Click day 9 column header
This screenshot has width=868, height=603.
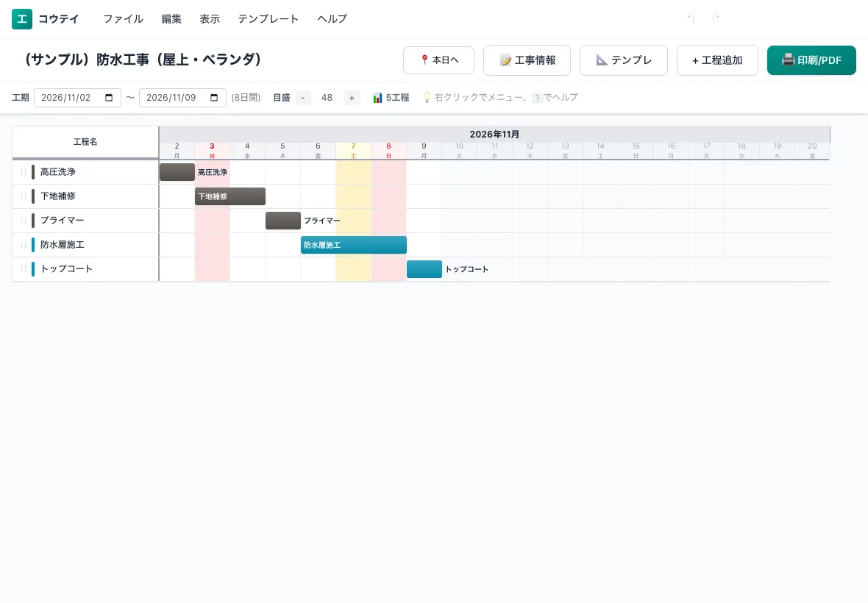pos(424,151)
